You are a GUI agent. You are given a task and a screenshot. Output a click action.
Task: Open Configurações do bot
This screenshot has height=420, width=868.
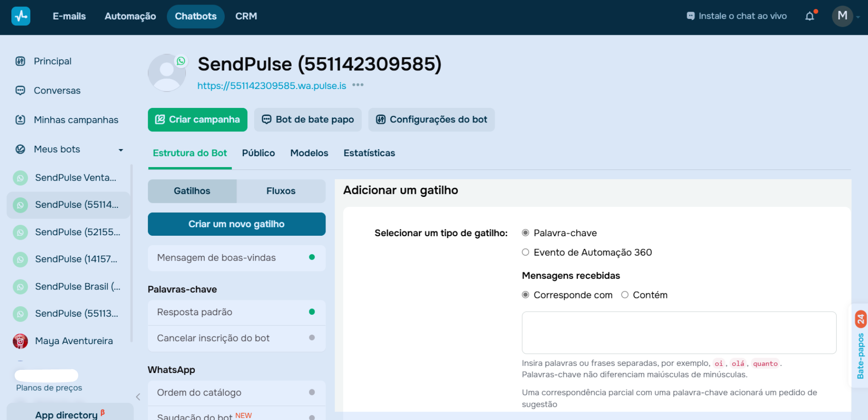point(432,120)
